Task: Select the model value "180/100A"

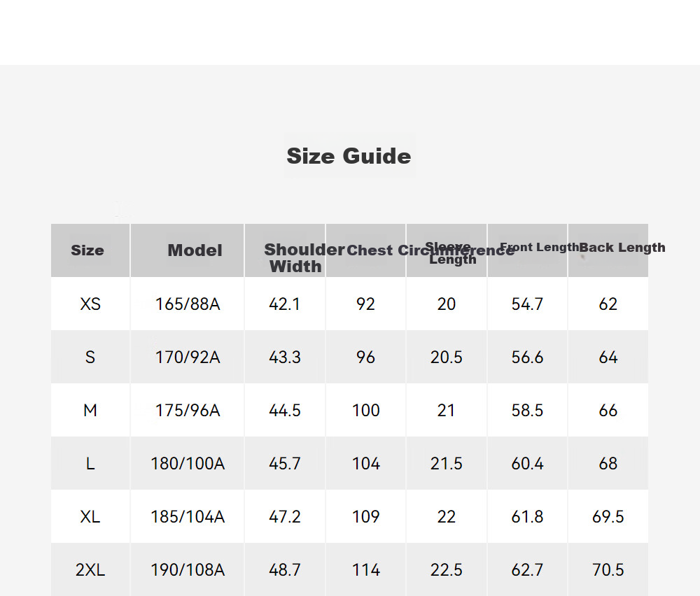Action: (x=188, y=464)
